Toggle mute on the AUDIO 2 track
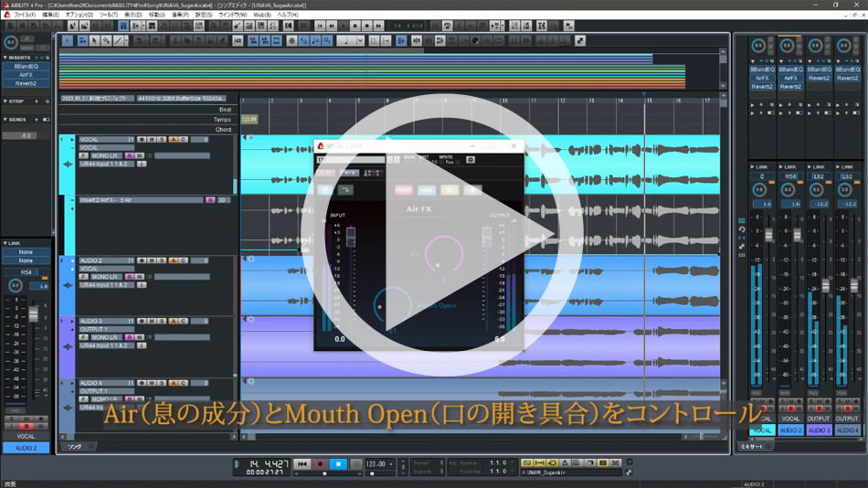Screen dimensions: 868x488 click(x=153, y=260)
